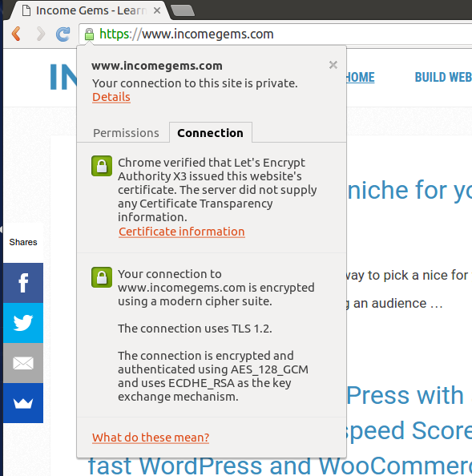Screen dimensions: 472x476
Task: Switch to the Permissions tab
Action: (126, 133)
